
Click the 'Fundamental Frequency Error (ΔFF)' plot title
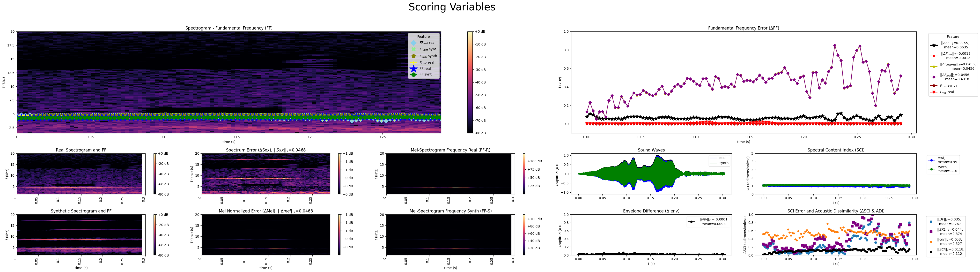743,28
